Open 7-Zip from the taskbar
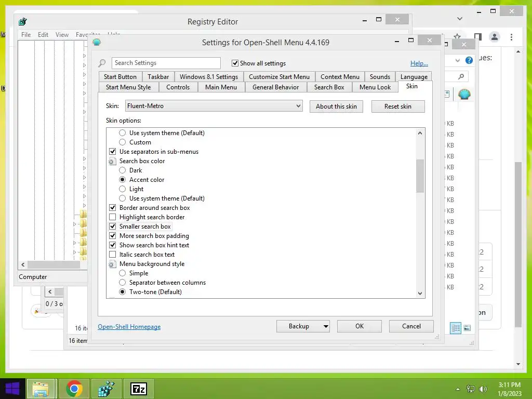Image resolution: width=532 pixels, height=399 pixels. pos(139,389)
